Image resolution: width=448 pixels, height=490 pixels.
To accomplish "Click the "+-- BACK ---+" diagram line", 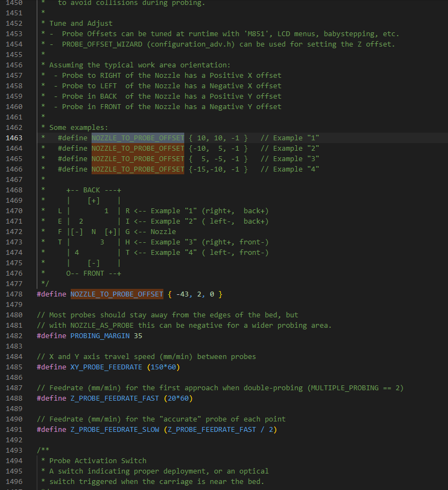I will (x=94, y=190).
